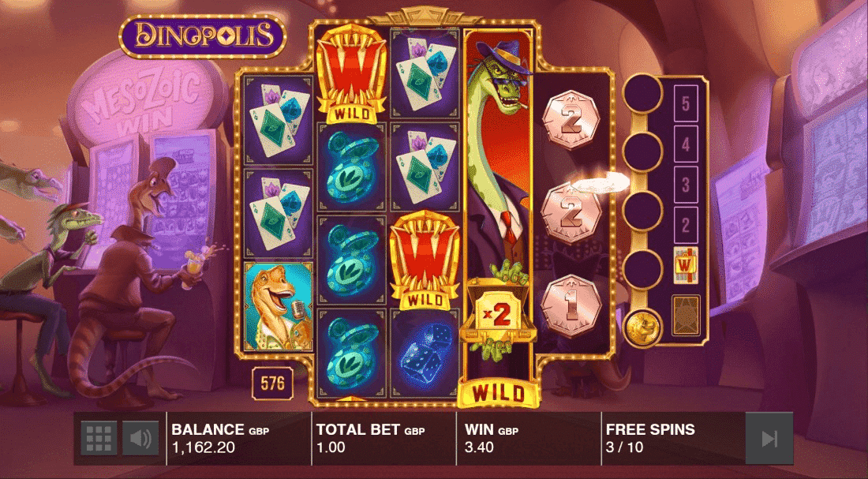Mute the game sound speaker icon

[x=140, y=439]
